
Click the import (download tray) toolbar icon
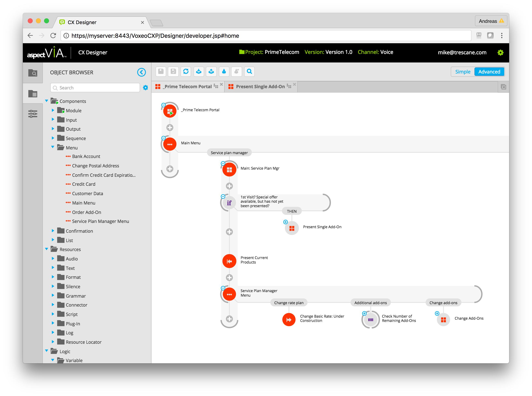198,71
